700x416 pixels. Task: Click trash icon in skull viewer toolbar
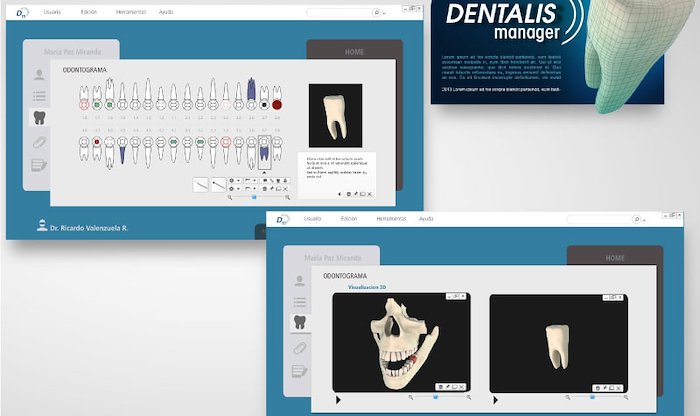pos(441,387)
